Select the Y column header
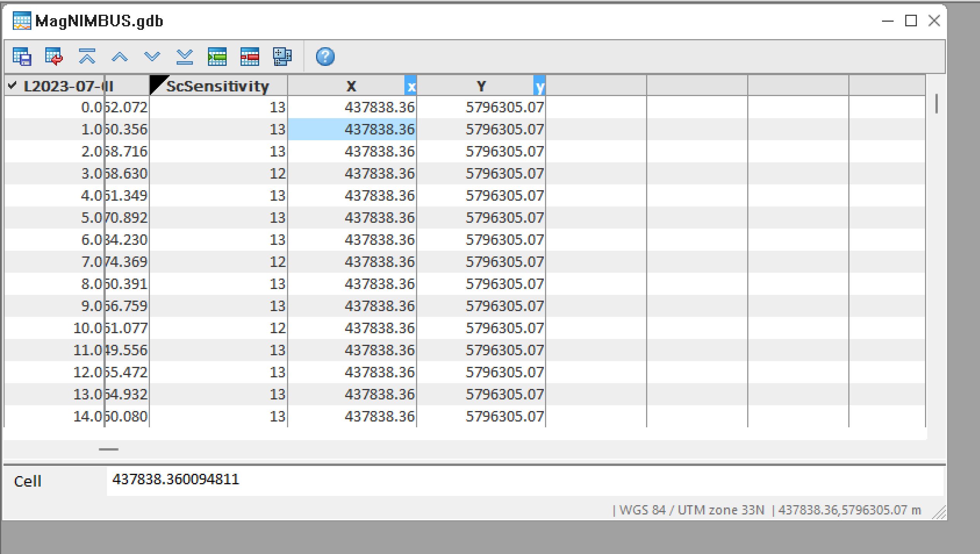This screenshot has height=554, width=980. click(481, 86)
